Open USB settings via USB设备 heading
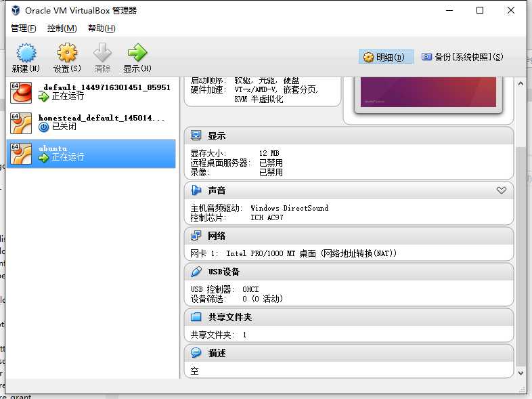532x399 pixels. pyautogui.click(x=224, y=272)
